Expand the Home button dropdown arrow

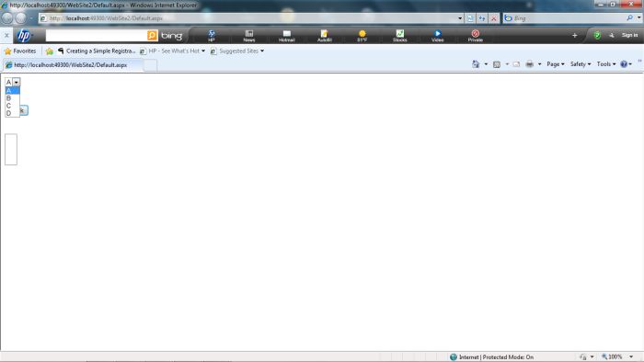pos(486,64)
